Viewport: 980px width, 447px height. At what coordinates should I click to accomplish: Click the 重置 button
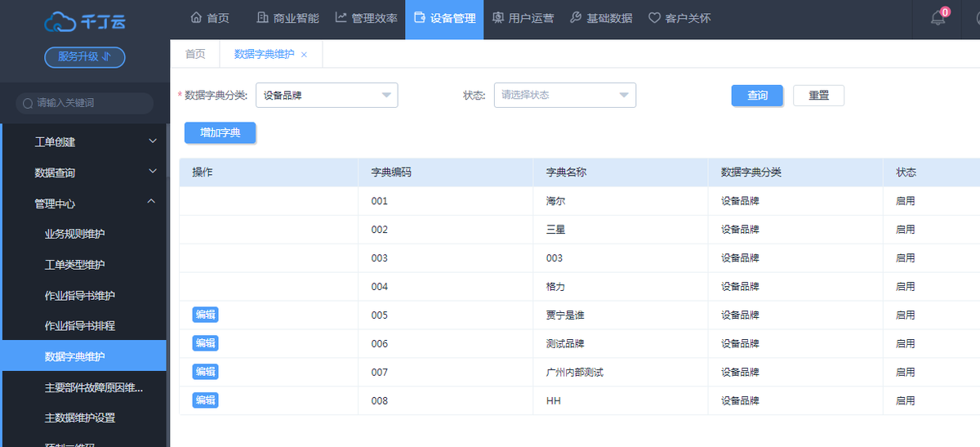pyautogui.click(x=818, y=96)
